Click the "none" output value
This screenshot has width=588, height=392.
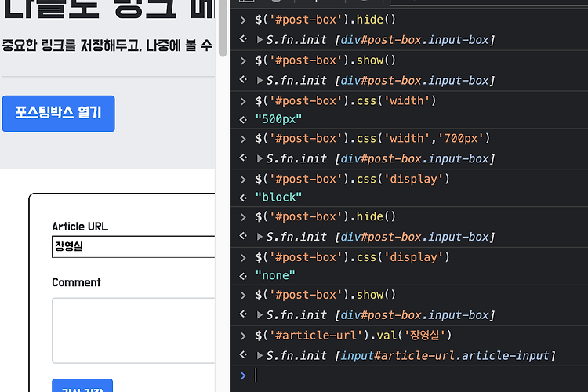pyautogui.click(x=275, y=276)
